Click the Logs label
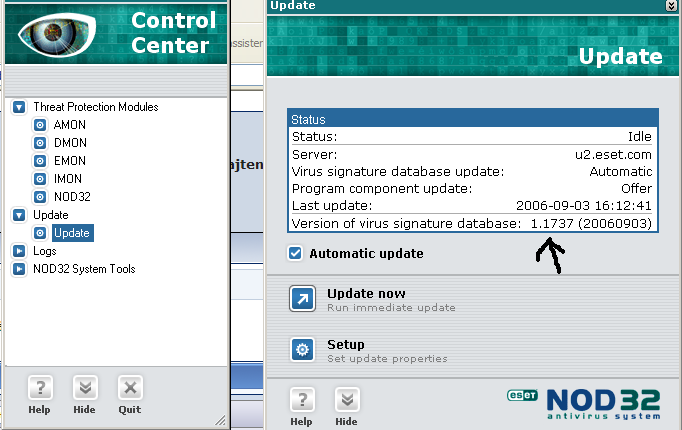The height and width of the screenshot is (430, 682). 45,251
